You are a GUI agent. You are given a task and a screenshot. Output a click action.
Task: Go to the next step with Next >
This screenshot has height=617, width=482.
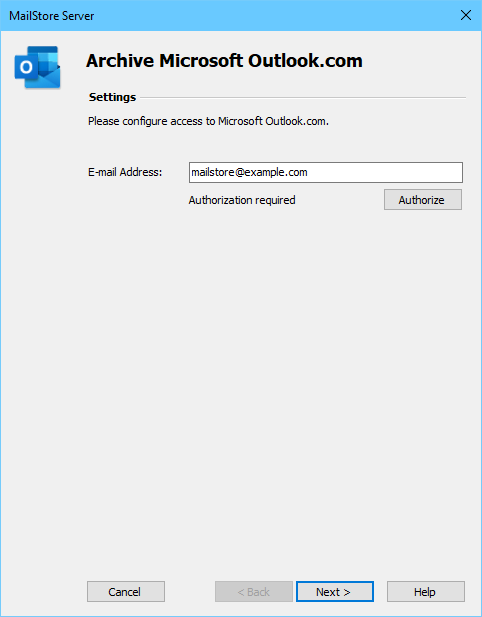click(334, 591)
